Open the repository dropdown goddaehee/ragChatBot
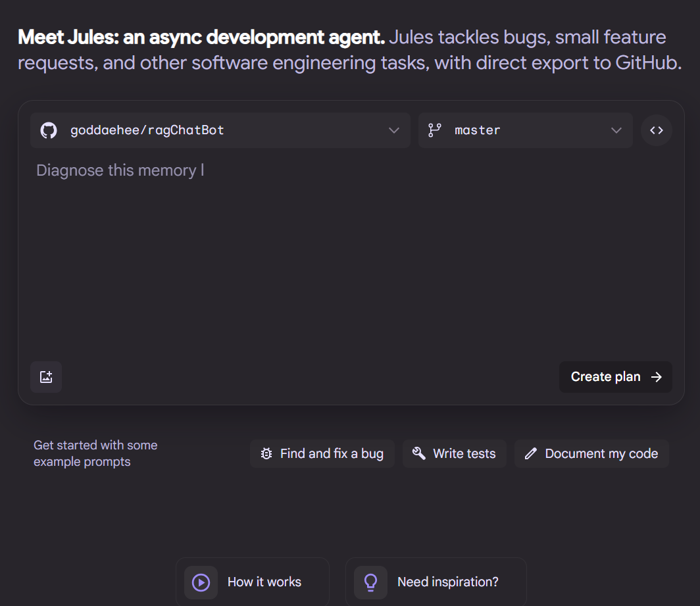This screenshot has width=700, height=606. (x=220, y=130)
